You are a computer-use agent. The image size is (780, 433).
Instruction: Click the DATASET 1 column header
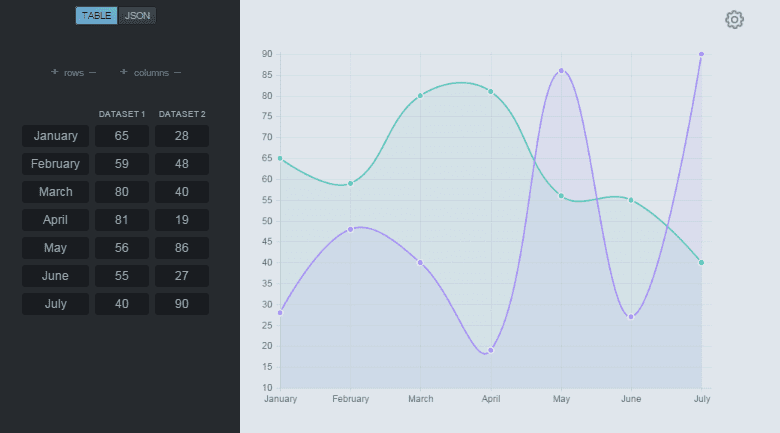click(122, 114)
